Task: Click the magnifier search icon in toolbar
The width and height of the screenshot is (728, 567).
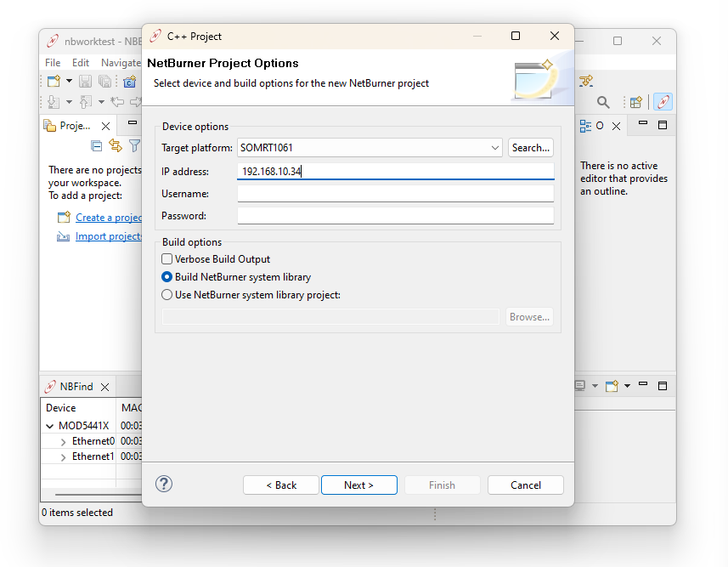Action: (x=603, y=103)
